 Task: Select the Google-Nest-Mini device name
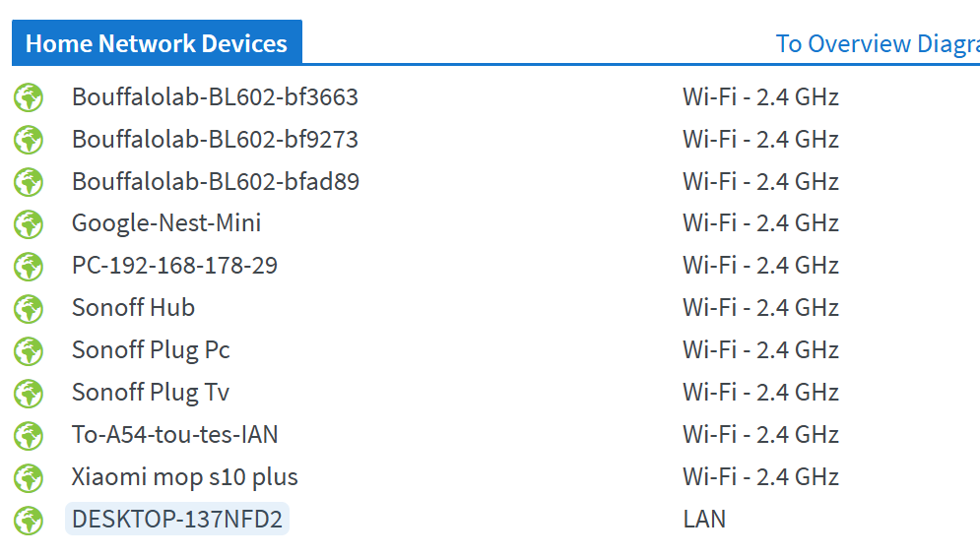166,223
